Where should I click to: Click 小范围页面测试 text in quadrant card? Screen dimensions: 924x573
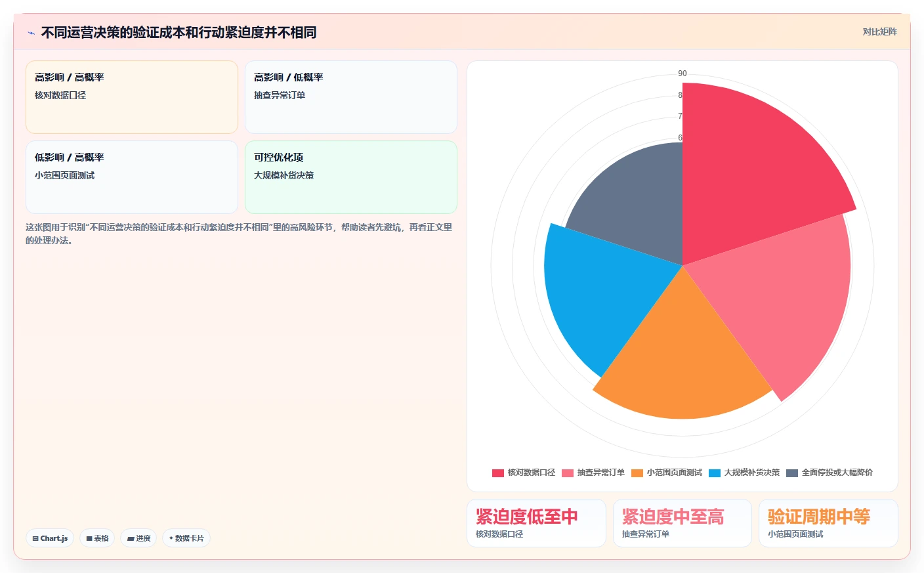(64, 175)
